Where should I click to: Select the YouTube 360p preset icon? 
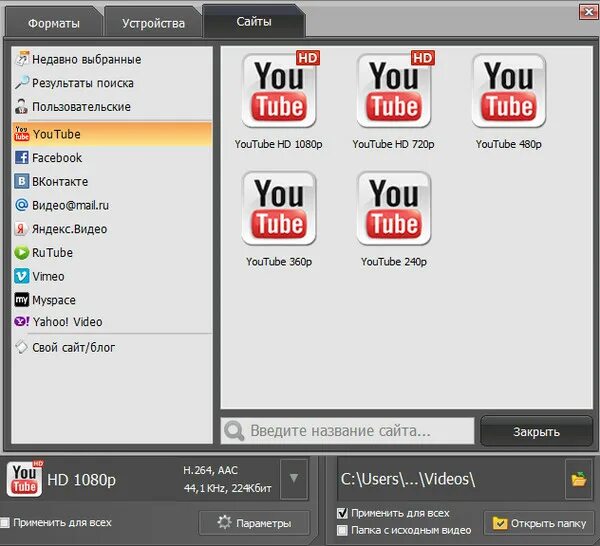(279, 209)
